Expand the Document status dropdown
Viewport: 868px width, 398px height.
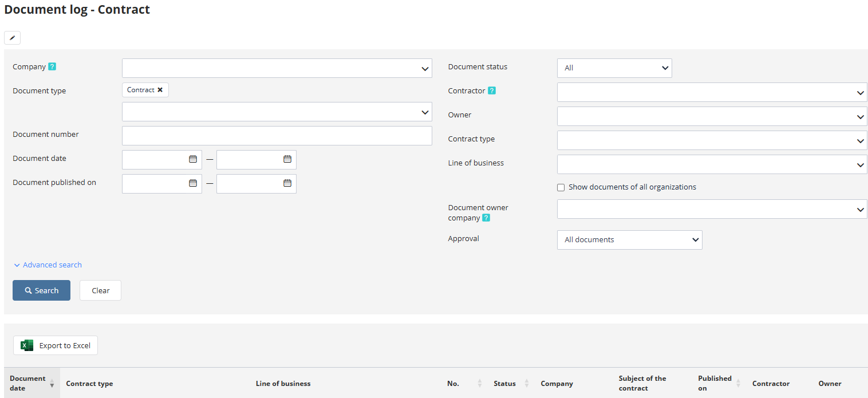coord(614,68)
